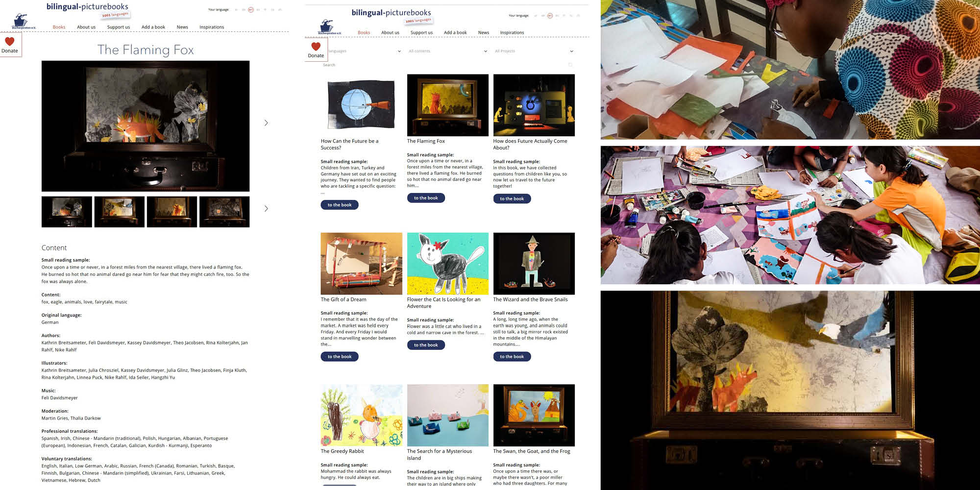Open 'Add a book' on Flaming Fox page
The height and width of the screenshot is (490, 980).
(x=153, y=27)
